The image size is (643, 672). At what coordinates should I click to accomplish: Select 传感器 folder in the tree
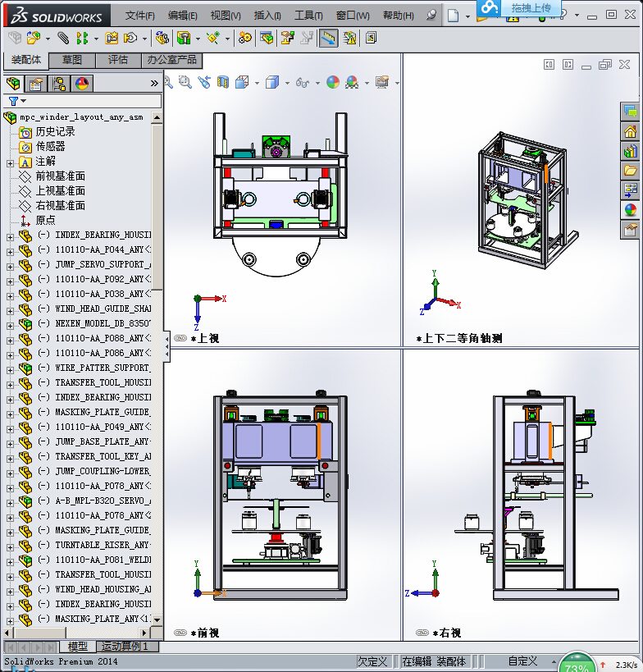(x=51, y=147)
